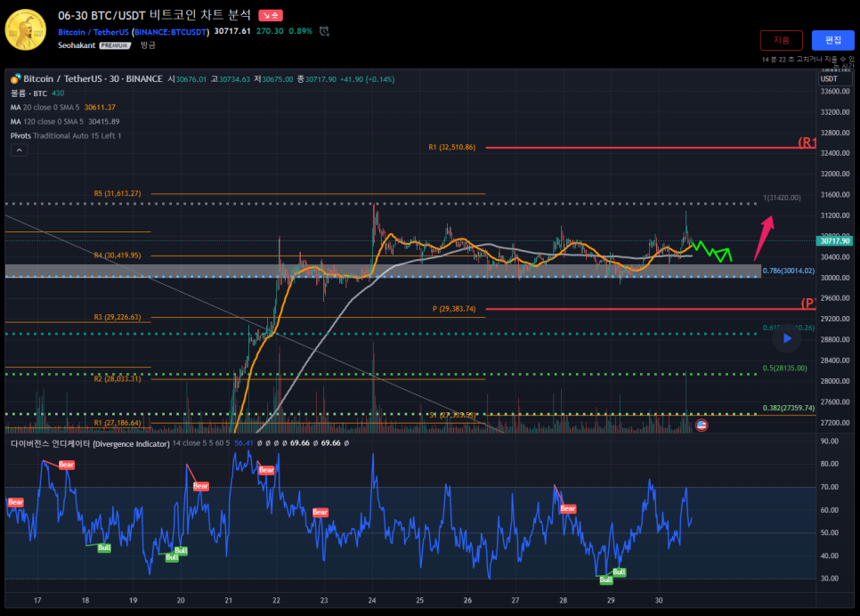Click the red short position badge
The width and height of the screenshot is (860, 616).
[x=271, y=15]
